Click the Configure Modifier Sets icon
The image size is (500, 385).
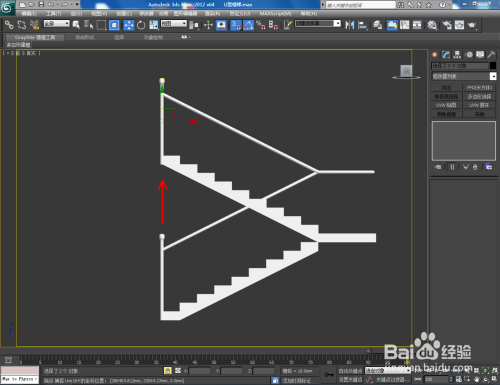tap(489, 167)
